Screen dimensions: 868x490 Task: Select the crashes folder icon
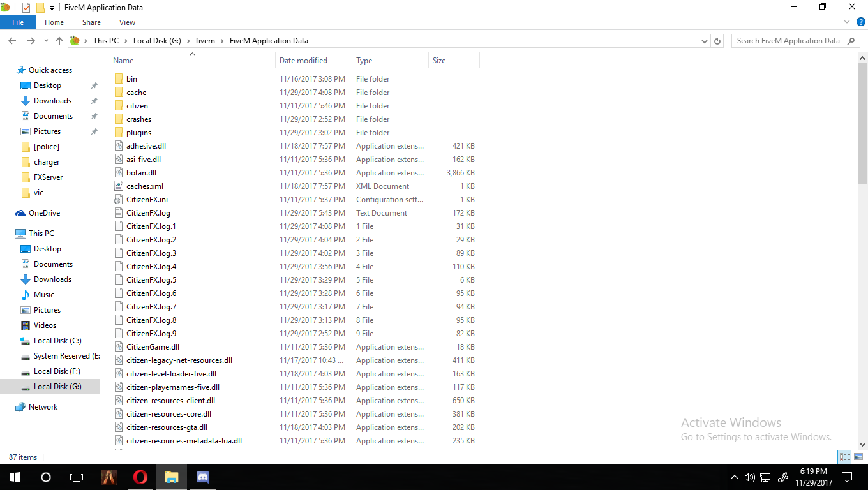click(x=119, y=119)
